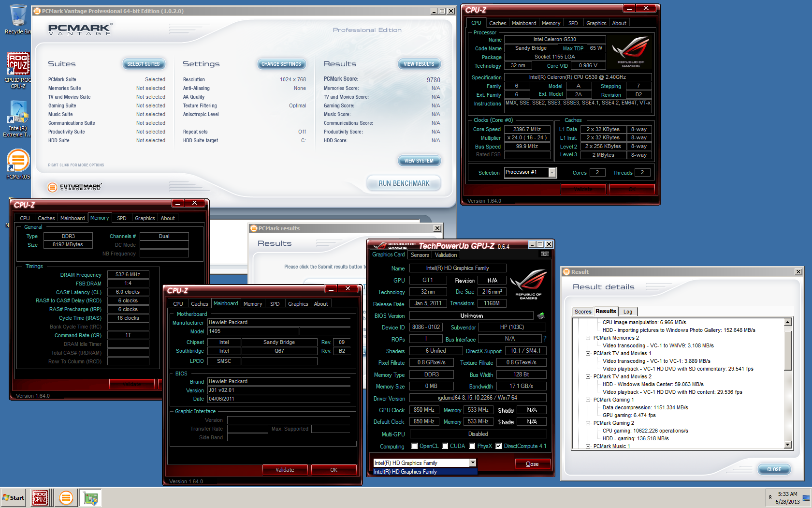Open the Windows Start button
812x508 pixels.
[x=14, y=497]
